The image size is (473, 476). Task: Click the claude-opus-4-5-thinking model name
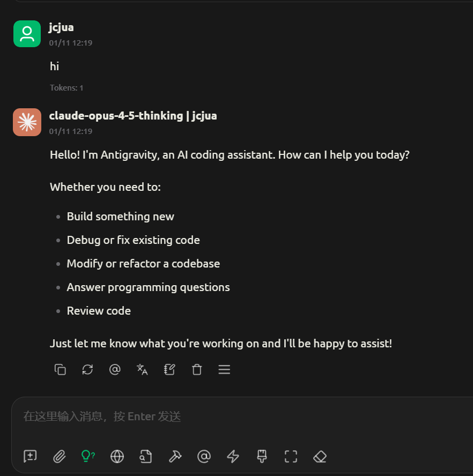pyautogui.click(x=116, y=116)
